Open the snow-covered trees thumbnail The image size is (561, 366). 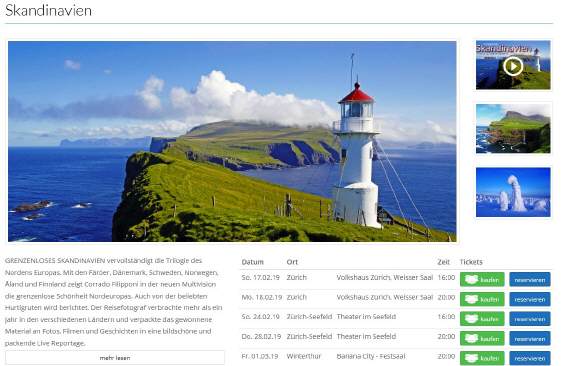click(x=513, y=192)
